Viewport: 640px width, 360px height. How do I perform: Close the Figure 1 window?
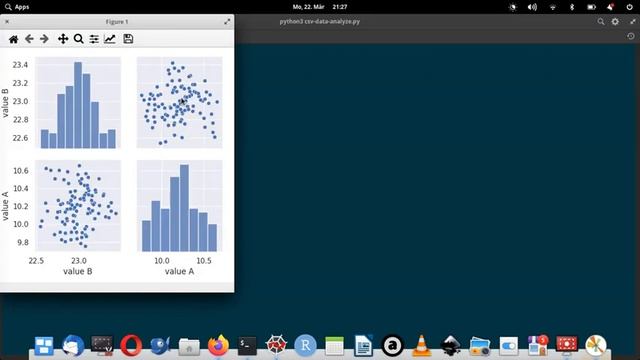point(7,22)
